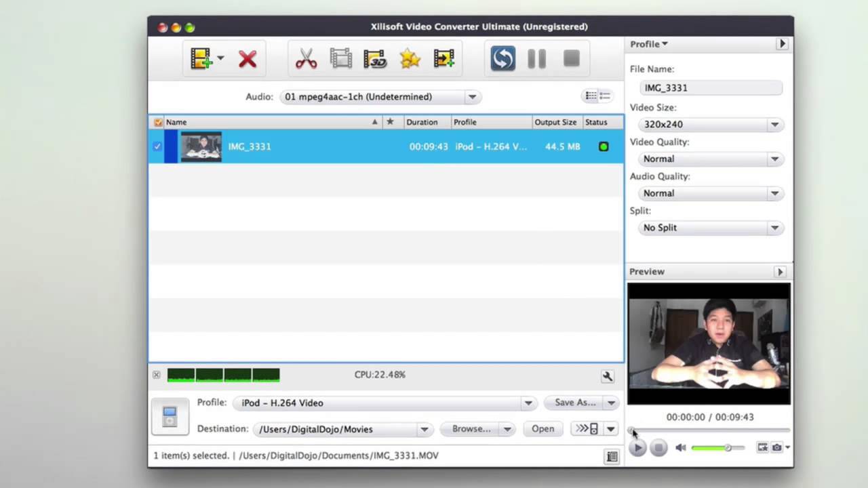Image resolution: width=868 pixels, height=488 pixels.
Task: Expand the transfer-to-device arrow
Action: [x=611, y=429]
